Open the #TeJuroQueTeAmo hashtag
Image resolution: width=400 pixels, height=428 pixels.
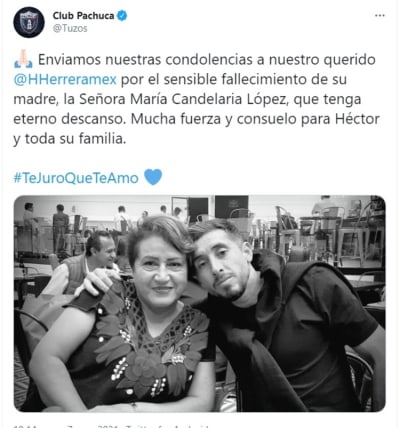(76, 178)
